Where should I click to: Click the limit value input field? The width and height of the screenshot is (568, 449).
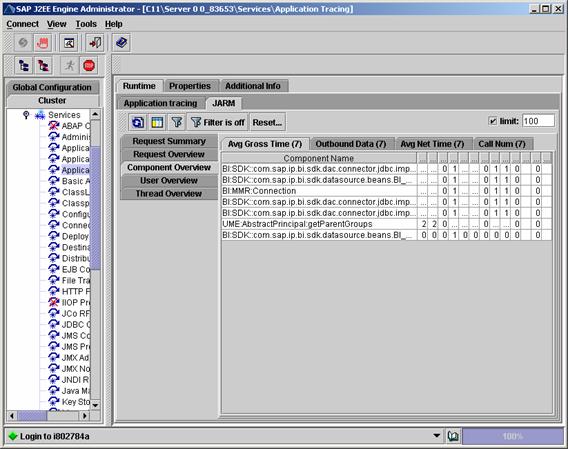(x=538, y=121)
